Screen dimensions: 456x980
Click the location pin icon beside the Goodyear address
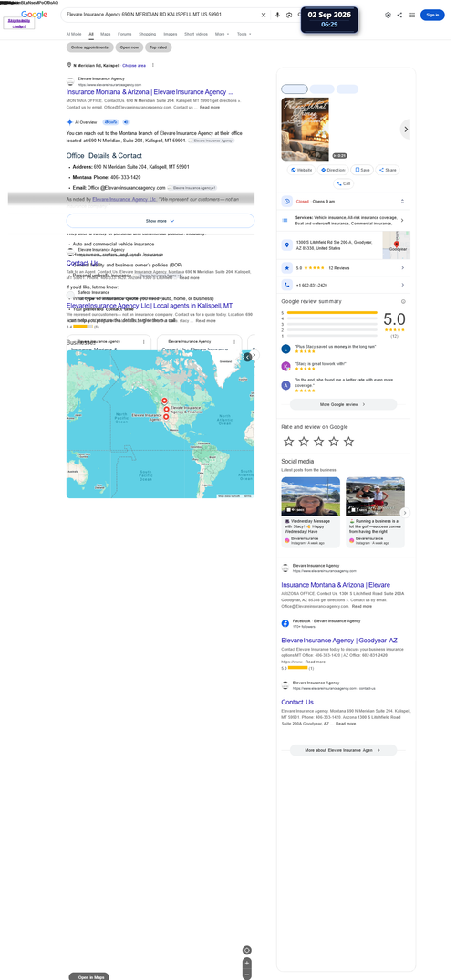pyautogui.click(x=286, y=245)
